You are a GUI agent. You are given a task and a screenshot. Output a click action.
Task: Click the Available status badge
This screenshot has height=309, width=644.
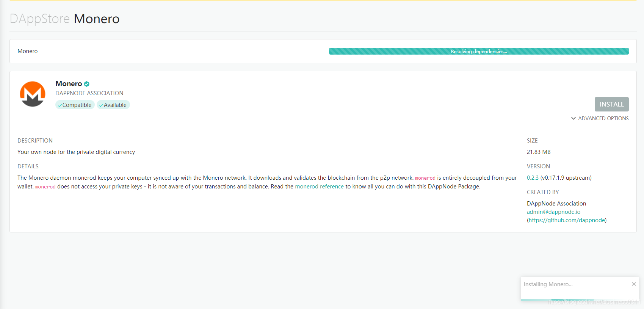point(113,105)
